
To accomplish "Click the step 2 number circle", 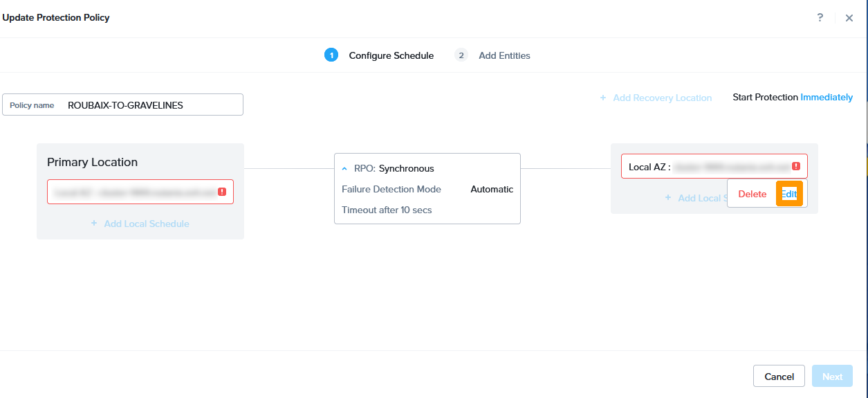I will click(x=461, y=55).
